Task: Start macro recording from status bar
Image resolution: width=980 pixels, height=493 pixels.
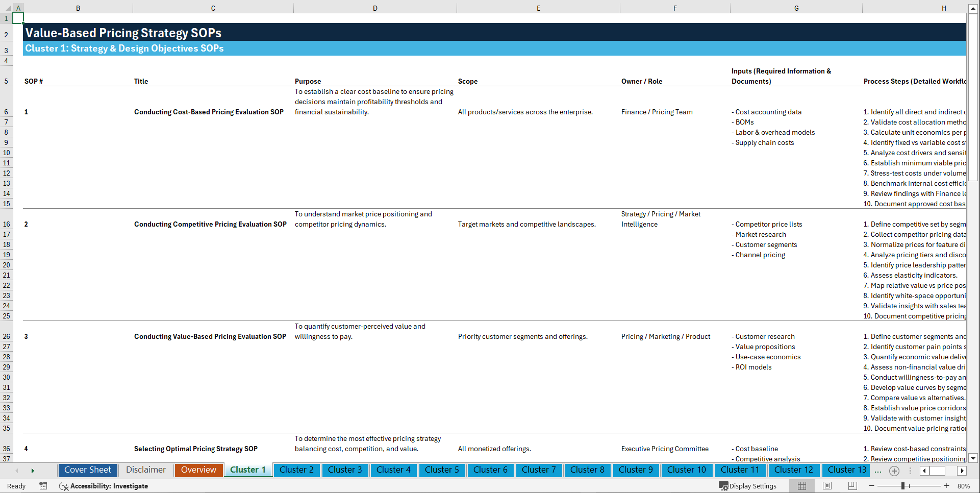Action: pyautogui.click(x=43, y=486)
